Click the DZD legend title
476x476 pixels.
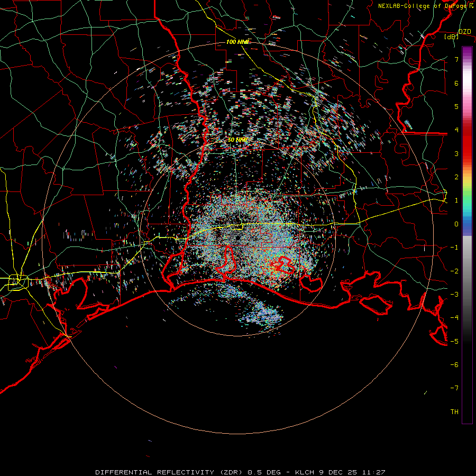click(464, 31)
